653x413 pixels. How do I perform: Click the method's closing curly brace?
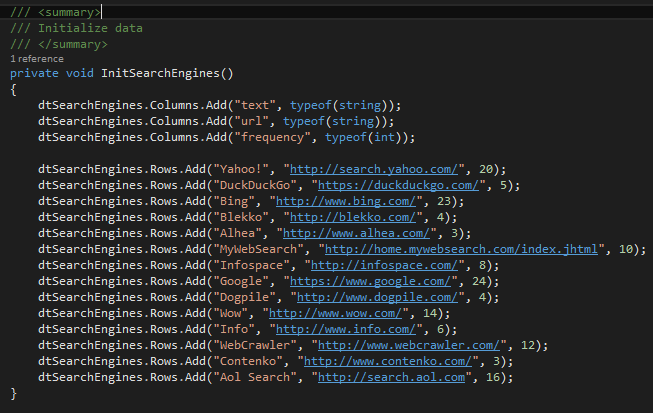click(x=13, y=393)
